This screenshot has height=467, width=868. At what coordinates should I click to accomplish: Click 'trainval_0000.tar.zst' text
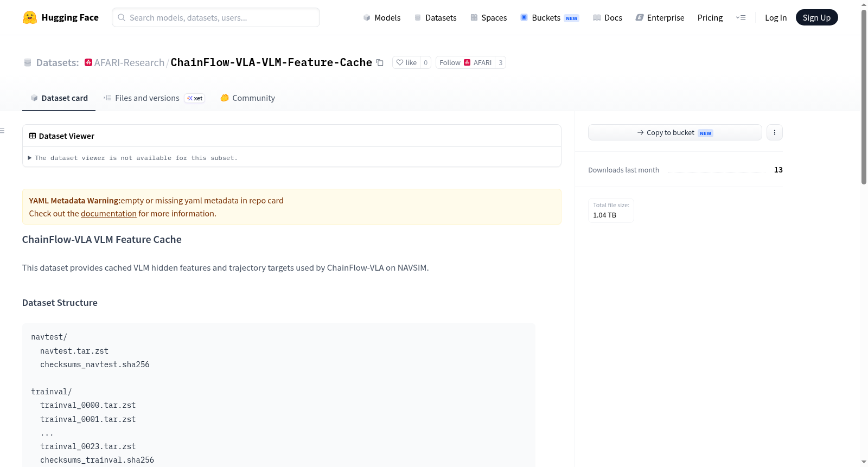coord(88,405)
